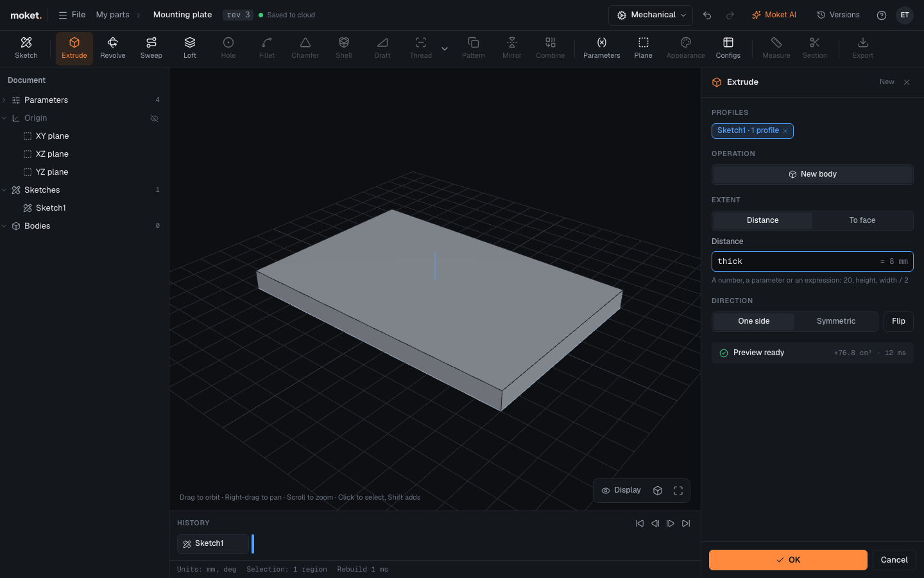The image size is (924, 578).
Task: Toggle Origin visibility eye icon
Action: (x=154, y=118)
